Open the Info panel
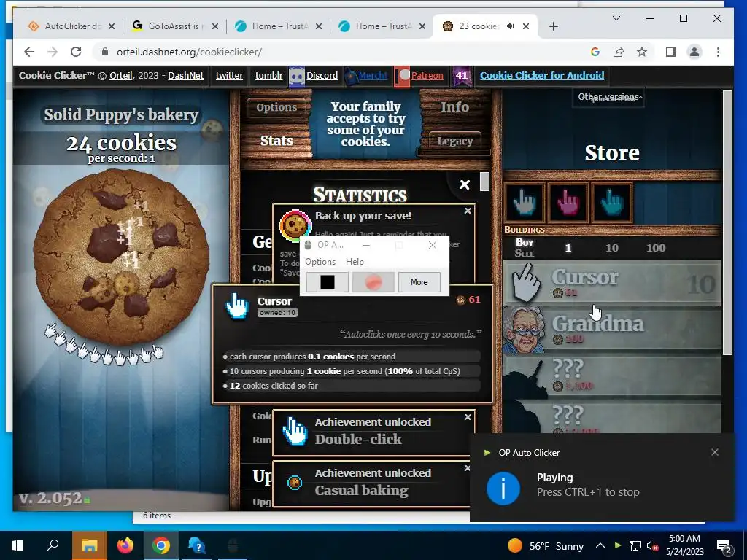Viewport: 747px width, 560px height. (x=454, y=106)
